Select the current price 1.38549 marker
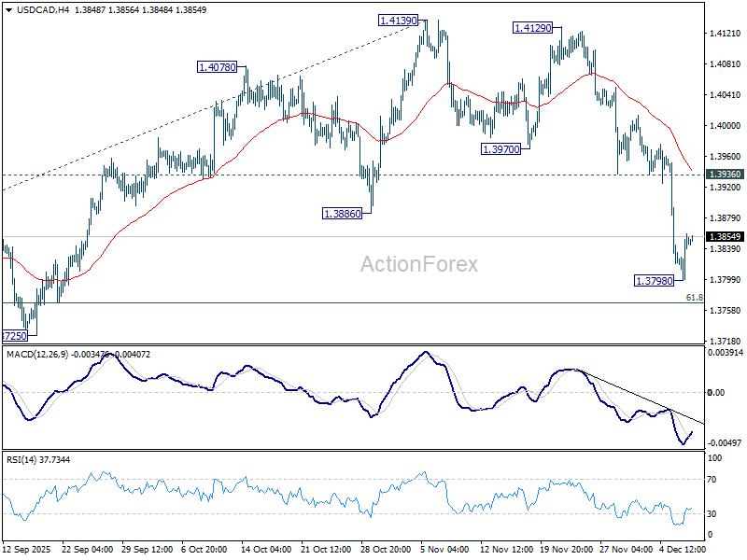 pos(725,237)
